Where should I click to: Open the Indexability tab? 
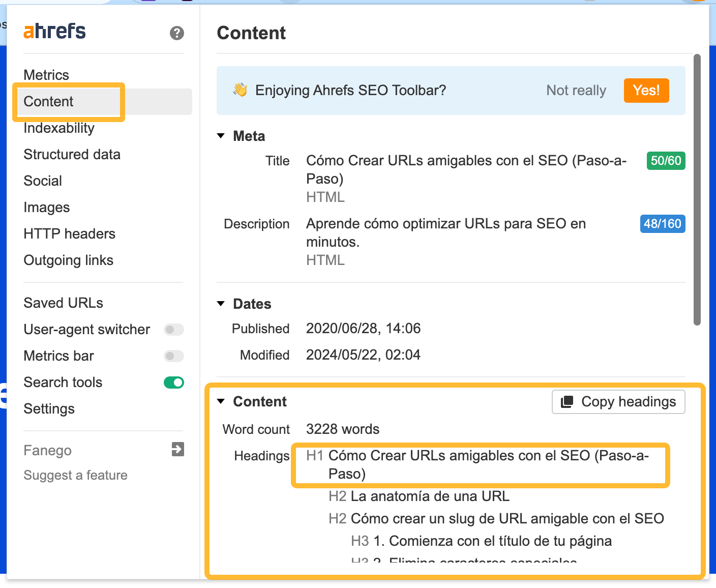coord(58,128)
